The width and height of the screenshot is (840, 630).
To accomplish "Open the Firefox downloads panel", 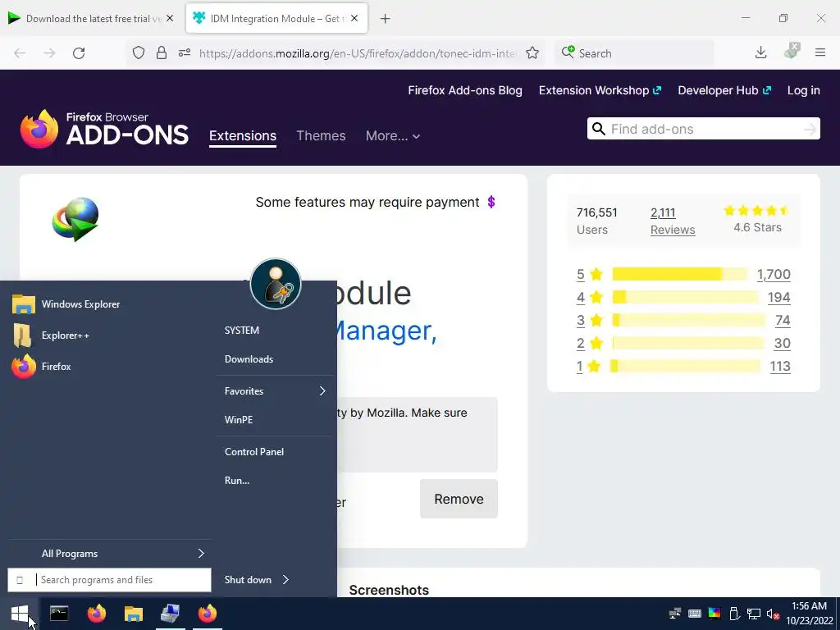I will (x=760, y=52).
